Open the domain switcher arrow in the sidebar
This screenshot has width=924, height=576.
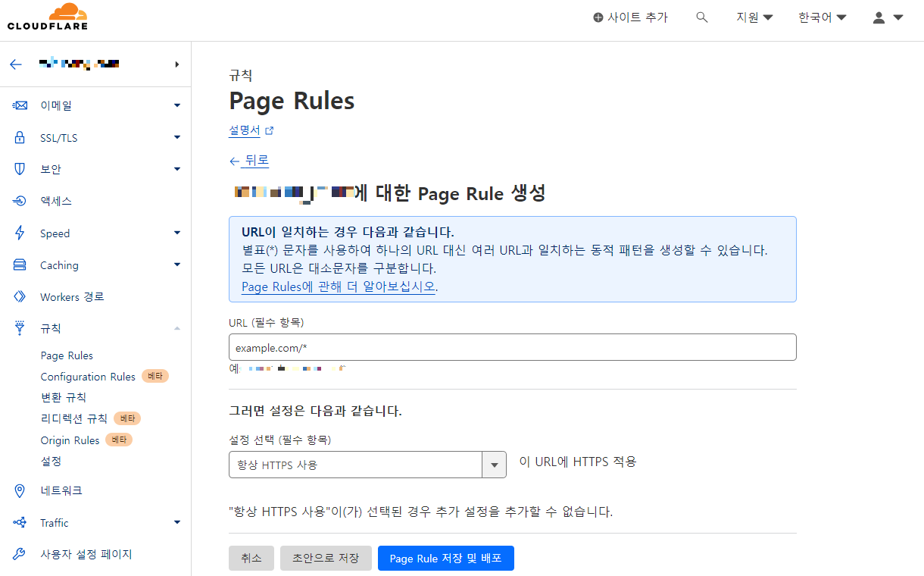pyautogui.click(x=177, y=64)
